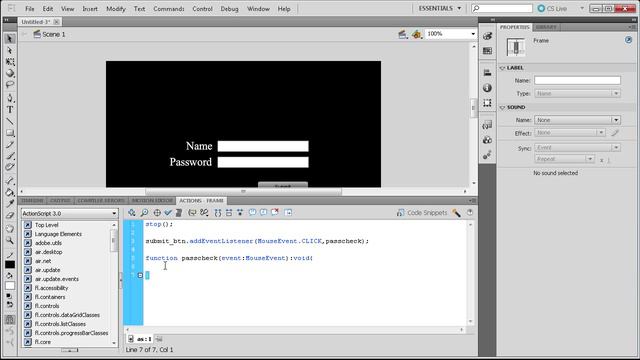Open the fill color swatch

[10, 285]
